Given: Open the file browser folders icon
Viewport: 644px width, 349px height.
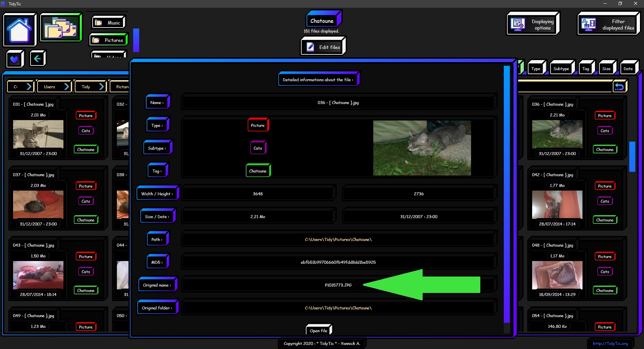Looking at the screenshot, I should 61,28.
